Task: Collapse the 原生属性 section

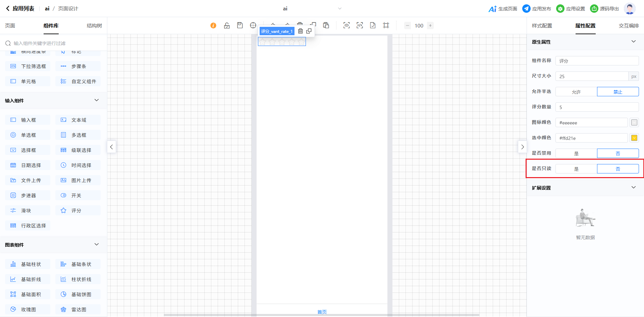Action: coord(633,42)
